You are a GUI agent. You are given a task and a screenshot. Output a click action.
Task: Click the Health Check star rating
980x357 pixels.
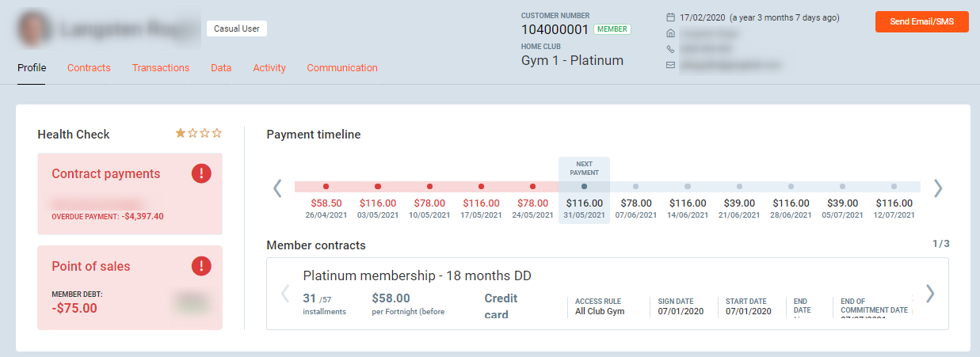pyautogui.click(x=199, y=134)
